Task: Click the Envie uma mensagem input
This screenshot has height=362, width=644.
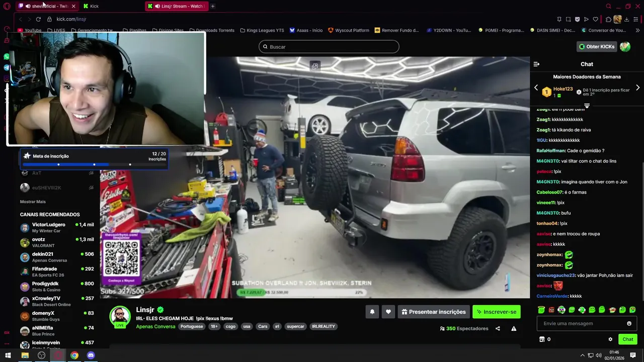Action: (x=587, y=324)
